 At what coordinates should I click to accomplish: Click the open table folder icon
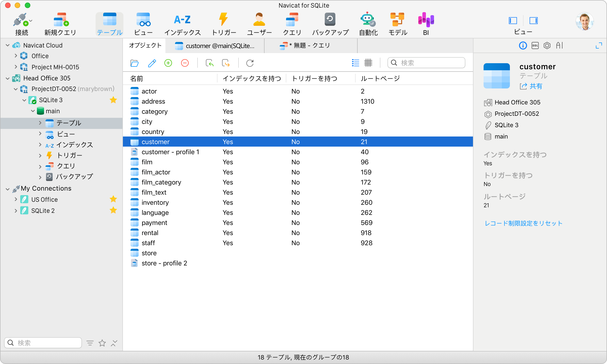point(135,63)
